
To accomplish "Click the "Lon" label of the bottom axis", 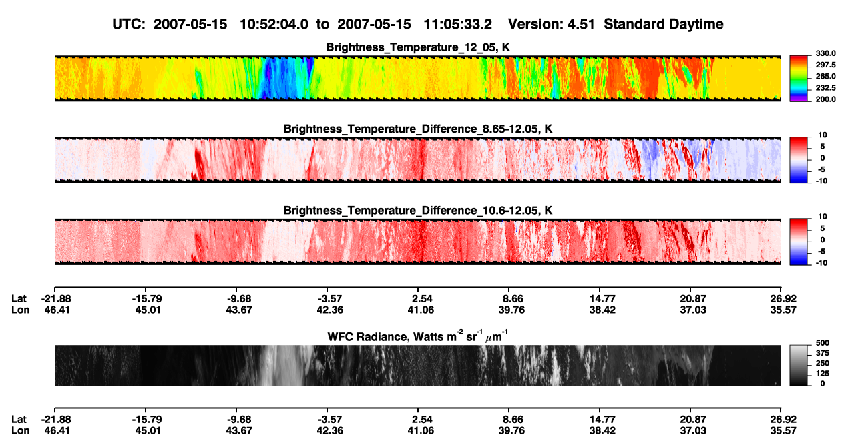I will coord(19,430).
